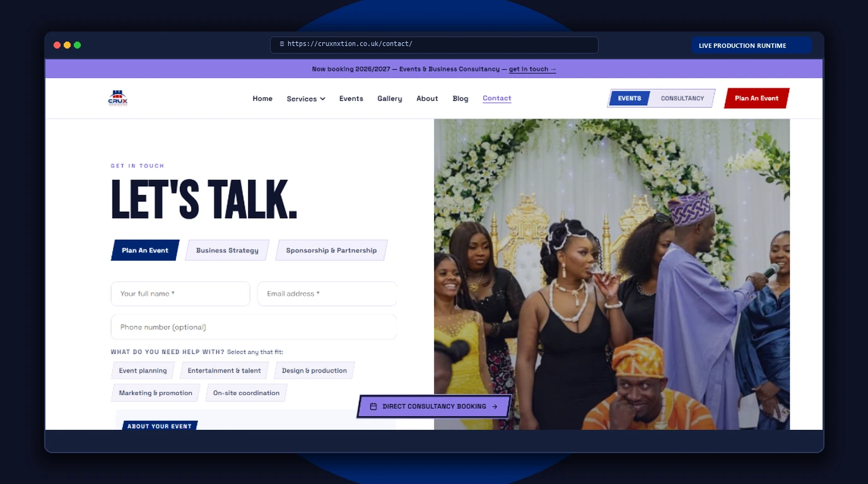Toggle the Marketing & promotion chip
868x484 pixels.
156,393
